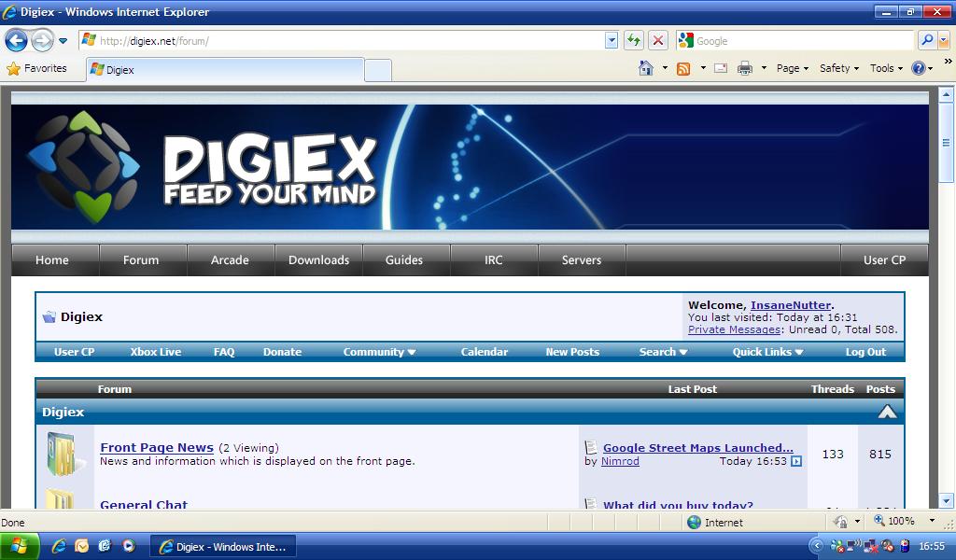Click the media player quick launch icon
Image resolution: width=956 pixels, height=560 pixels.
point(129,546)
